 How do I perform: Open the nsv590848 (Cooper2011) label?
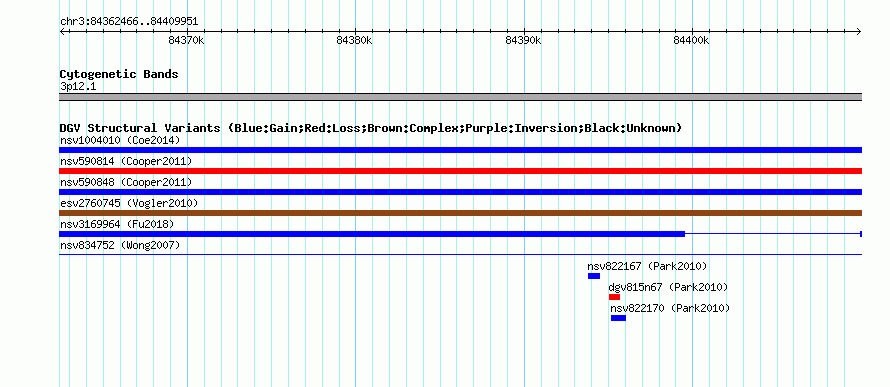tap(126, 182)
